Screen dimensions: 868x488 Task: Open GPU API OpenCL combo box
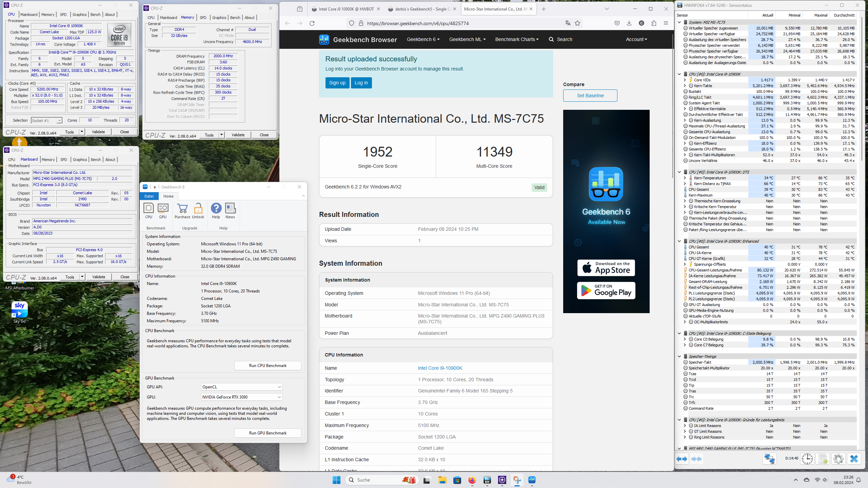(241, 387)
